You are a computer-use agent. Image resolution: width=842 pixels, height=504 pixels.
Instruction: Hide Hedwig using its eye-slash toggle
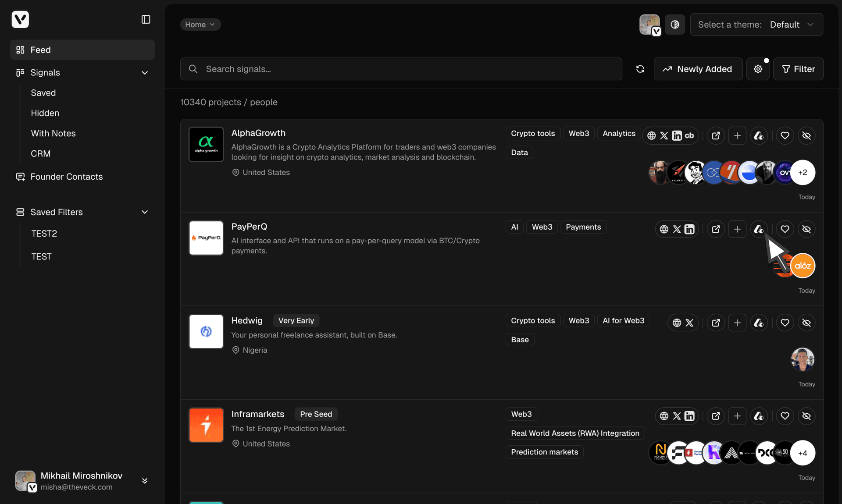806,323
